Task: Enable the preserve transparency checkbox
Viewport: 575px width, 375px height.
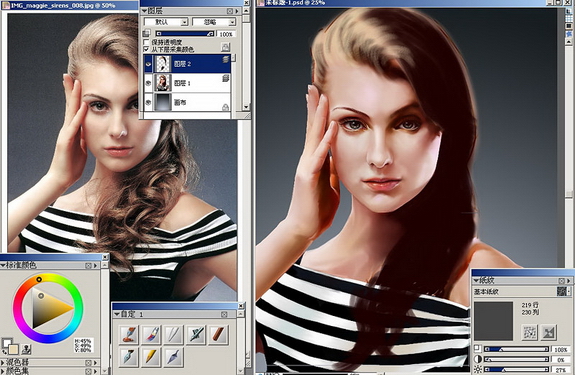Action: coord(147,42)
